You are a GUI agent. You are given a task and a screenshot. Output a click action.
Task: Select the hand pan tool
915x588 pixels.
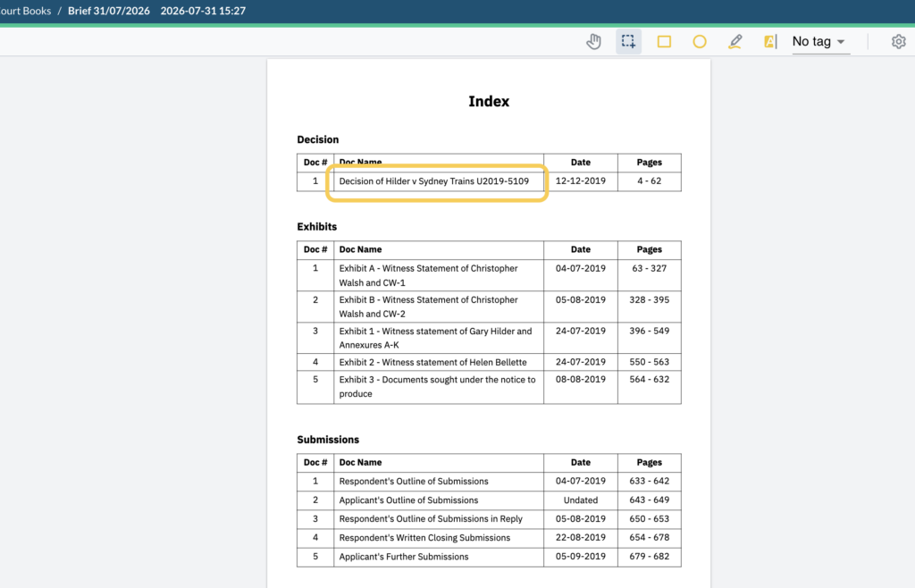593,41
